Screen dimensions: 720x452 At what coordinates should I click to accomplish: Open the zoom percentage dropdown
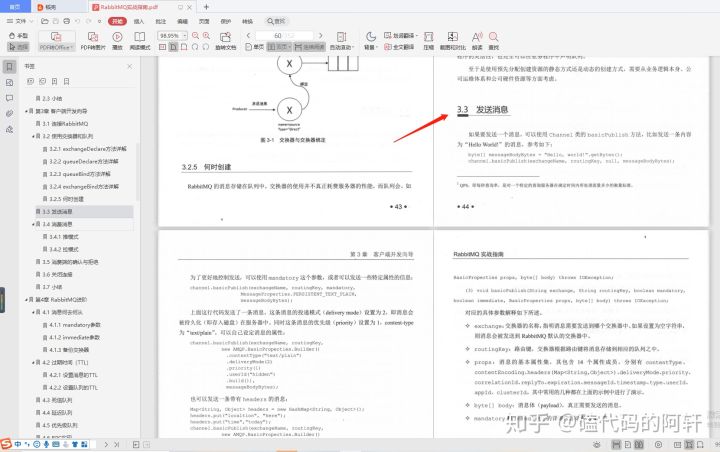185,35
